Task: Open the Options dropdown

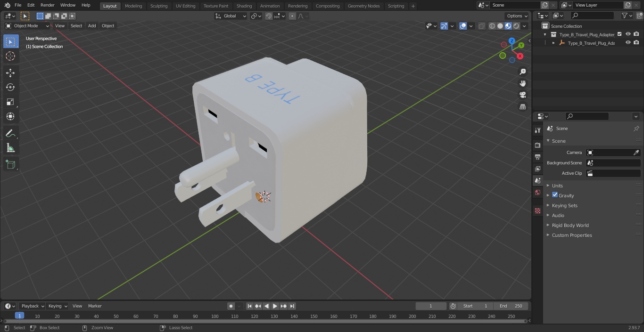Action: [x=518, y=16]
